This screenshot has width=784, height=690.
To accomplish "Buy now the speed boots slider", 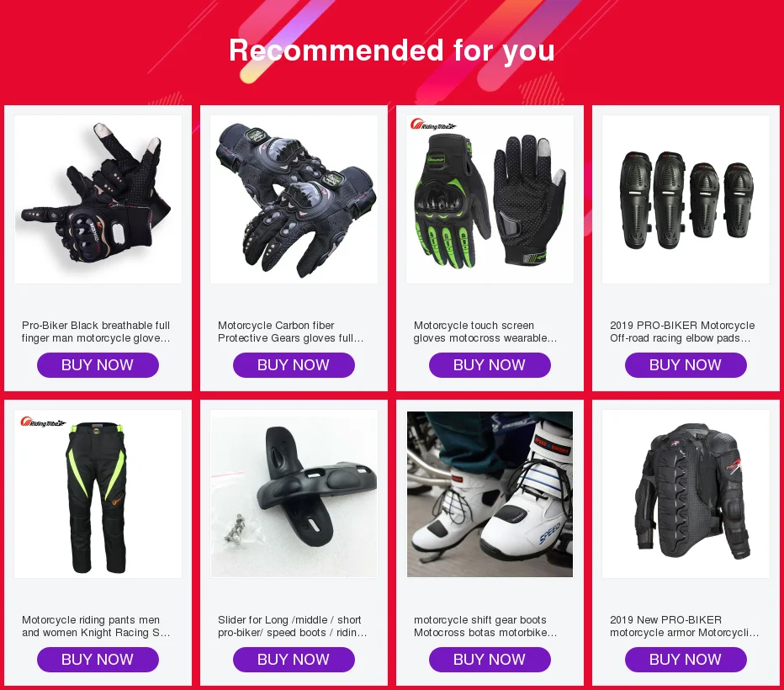I will (x=294, y=660).
